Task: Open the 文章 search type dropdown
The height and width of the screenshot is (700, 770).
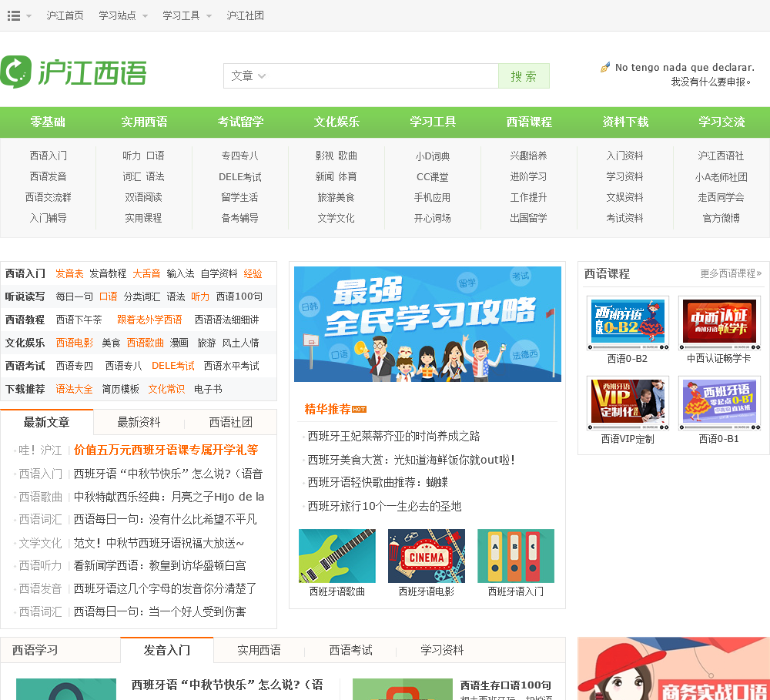Action: click(x=248, y=75)
